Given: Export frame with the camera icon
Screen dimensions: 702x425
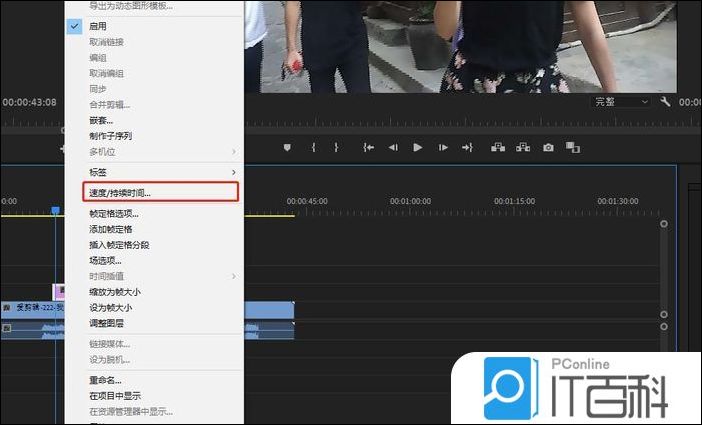Looking at the screenshot, I should (x=548, y=147).
